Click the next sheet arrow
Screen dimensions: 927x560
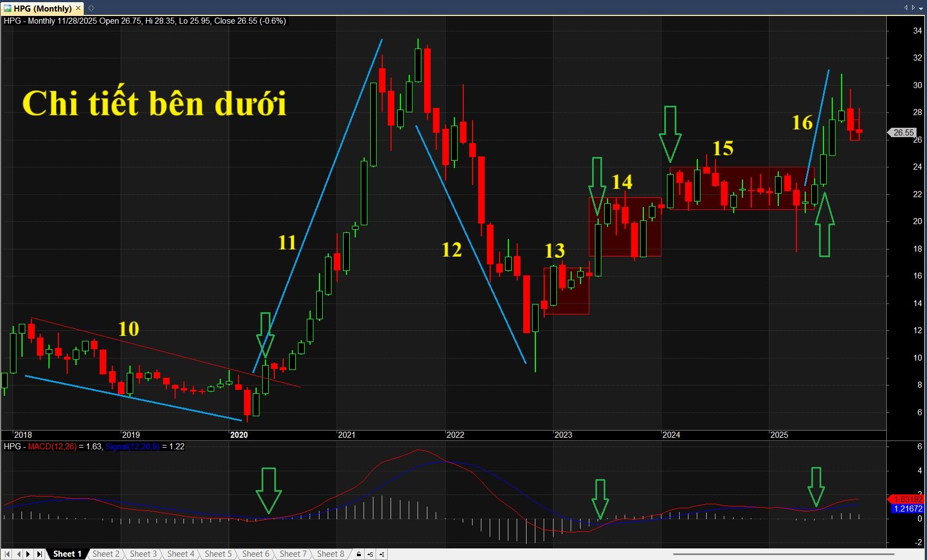pos(29,554)
